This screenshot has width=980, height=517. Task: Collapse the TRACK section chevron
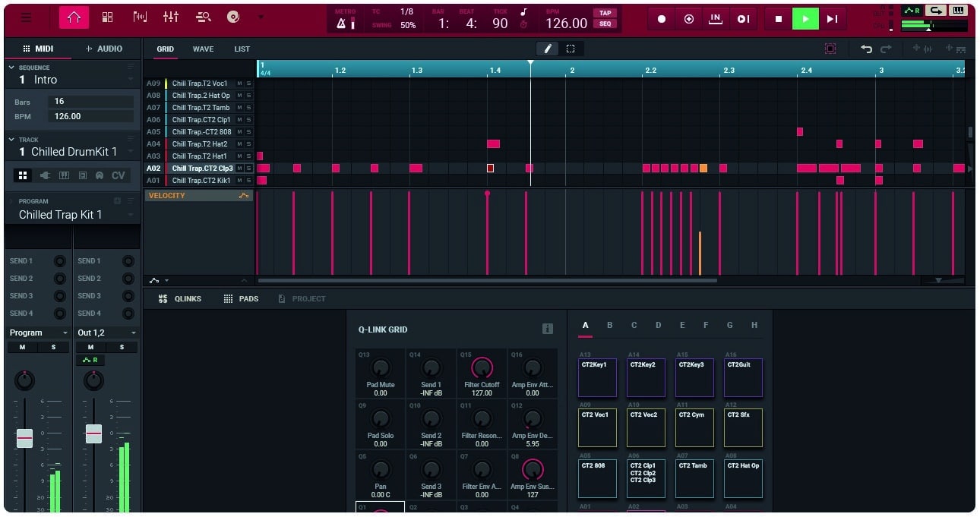(11, 140)
